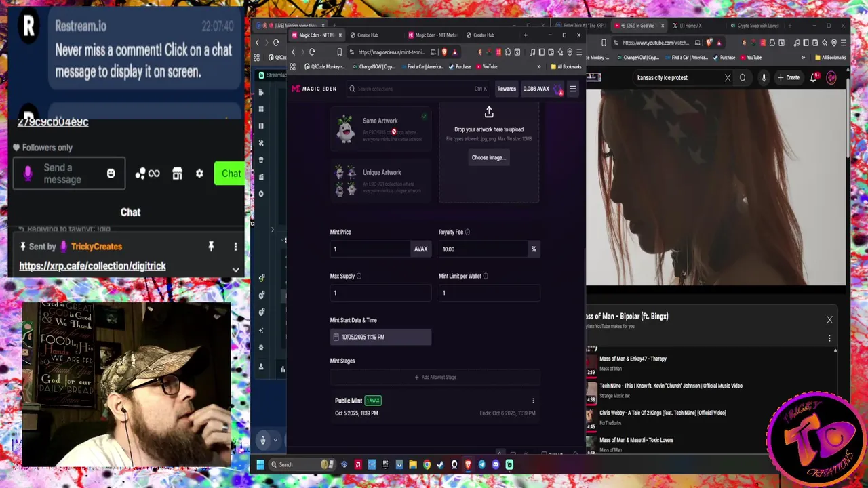Screen dimensions: 868x488
Task: Click the Royalty Fee info icon
Action: click(x=467, y=232)
